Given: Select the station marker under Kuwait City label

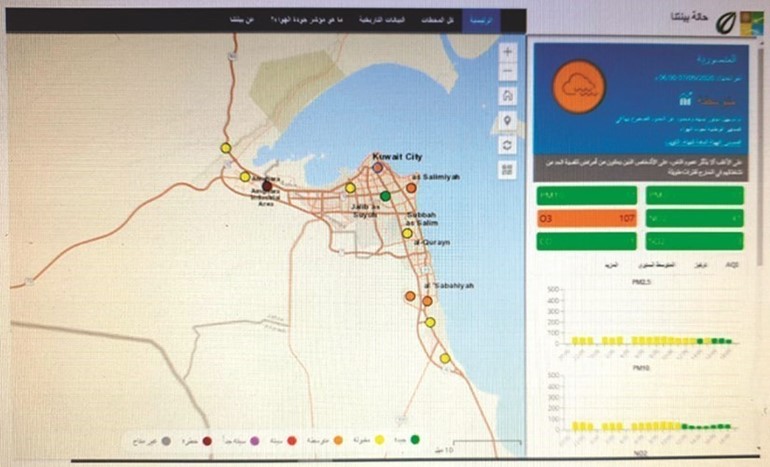Looking at the screenshot, I should (x=377, y=168).
